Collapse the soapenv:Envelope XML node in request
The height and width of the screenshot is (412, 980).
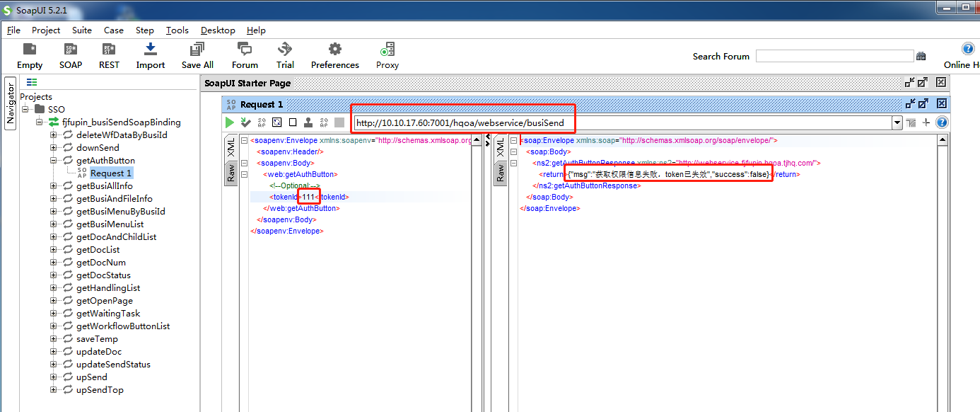(244, 140)
